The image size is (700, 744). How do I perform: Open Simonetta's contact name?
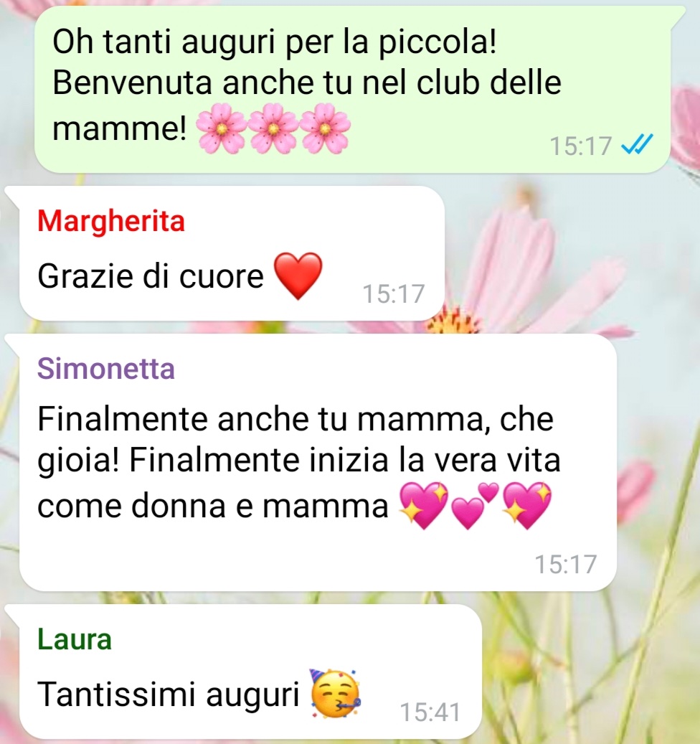(105, 369)
